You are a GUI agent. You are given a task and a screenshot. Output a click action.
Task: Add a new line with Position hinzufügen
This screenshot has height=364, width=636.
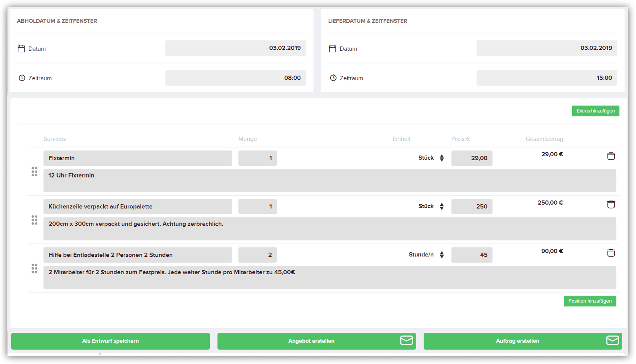(590, 301)
